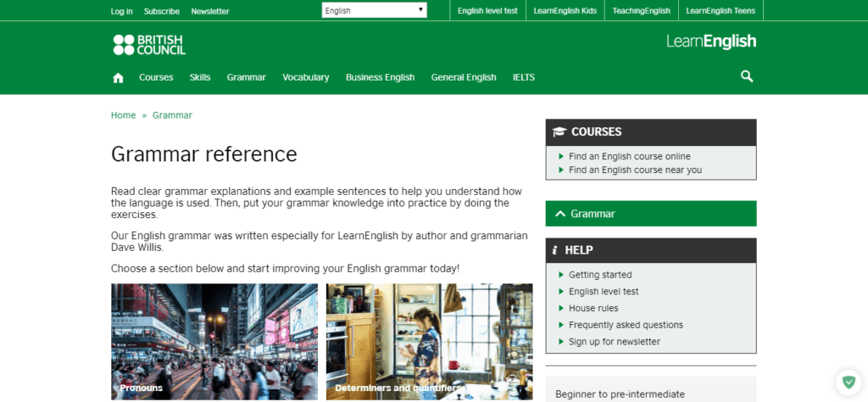Click the Log in link

[x=122, y=11]
